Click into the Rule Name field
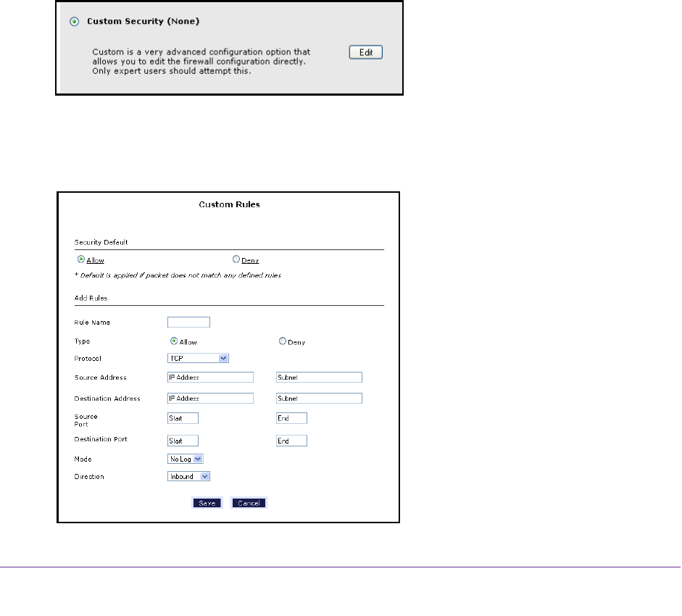 [188, 322]
